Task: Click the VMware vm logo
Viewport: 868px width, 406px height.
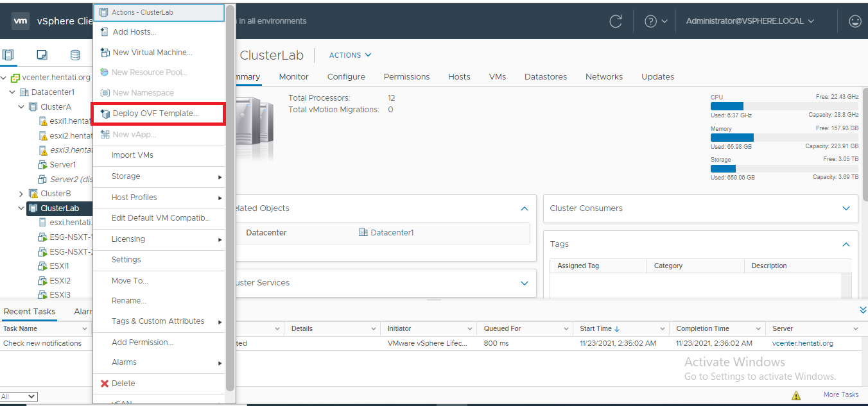Action: tap(21, 21)
